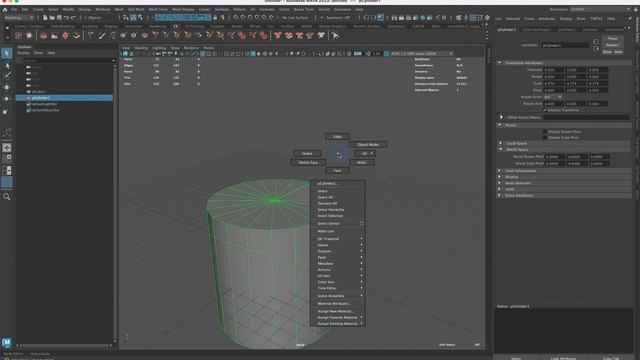Click Select by component type icon
The image size is (640, 360).
click(140, 18)
